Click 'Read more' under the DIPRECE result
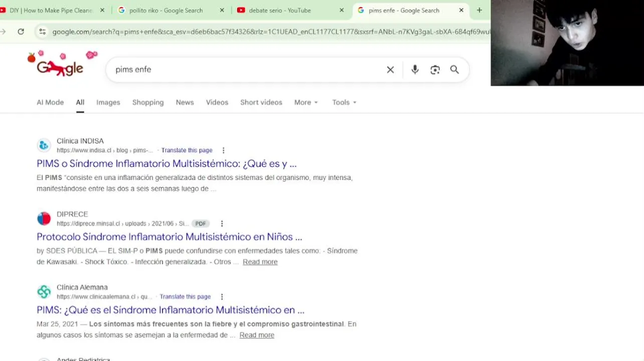The width and height of the screenshot is (644, 361). pyautogui.click(x=260, y=262)
